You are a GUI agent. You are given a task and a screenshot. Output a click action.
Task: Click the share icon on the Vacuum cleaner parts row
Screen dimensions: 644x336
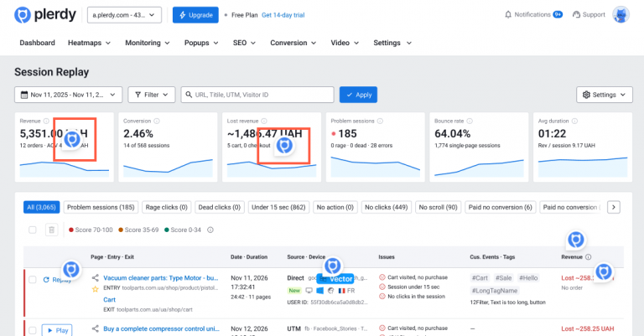click(x=96, y=277)
